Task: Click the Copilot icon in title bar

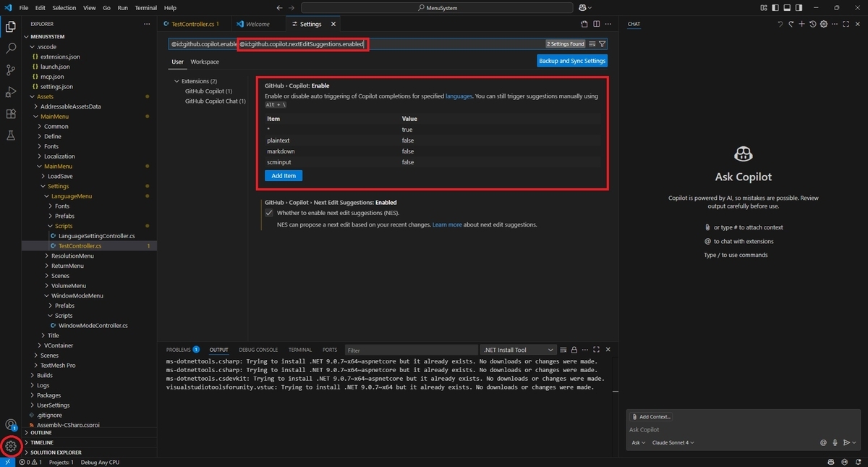Action: click(x=582, y=8)
